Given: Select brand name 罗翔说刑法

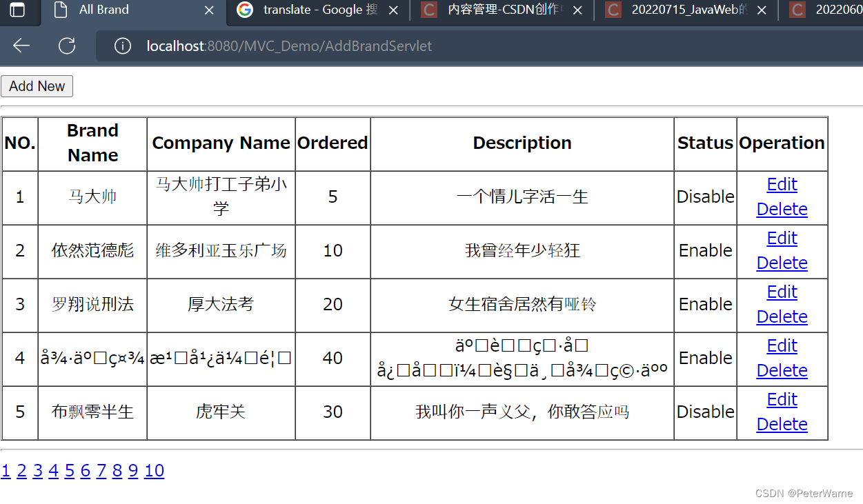Looking at the screenshot, I should coord(92,305).
